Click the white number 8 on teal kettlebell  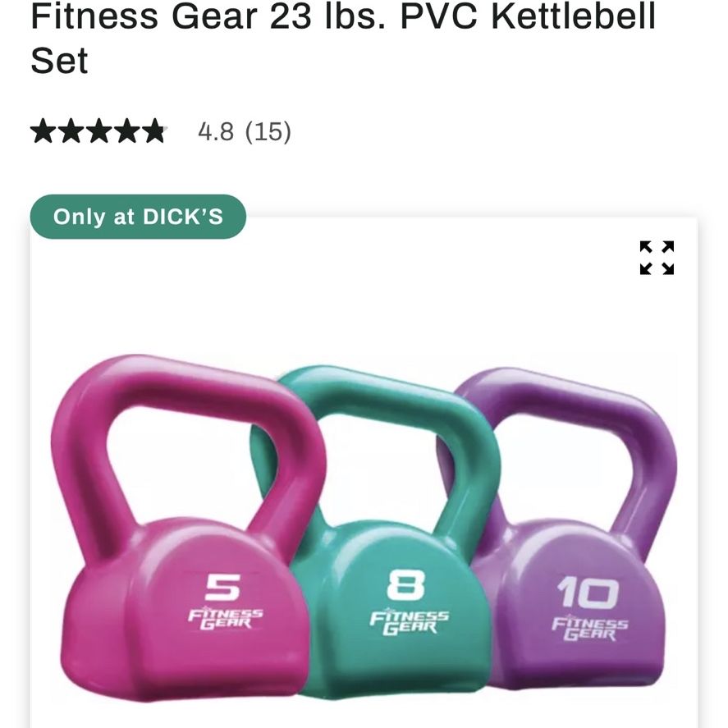405,584
